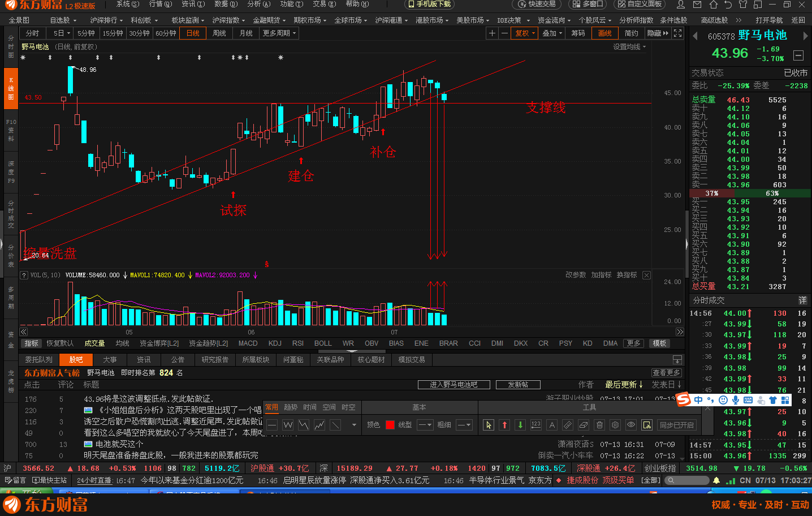812x516 pixels.
Task: Zoom in chart with plus button
Action: (492, 33)
